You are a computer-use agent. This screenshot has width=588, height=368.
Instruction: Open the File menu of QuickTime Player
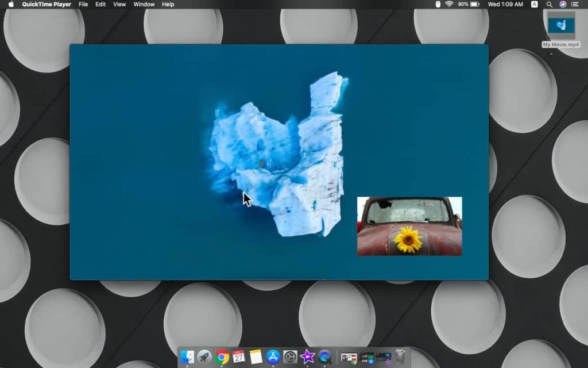click(83, 5)
